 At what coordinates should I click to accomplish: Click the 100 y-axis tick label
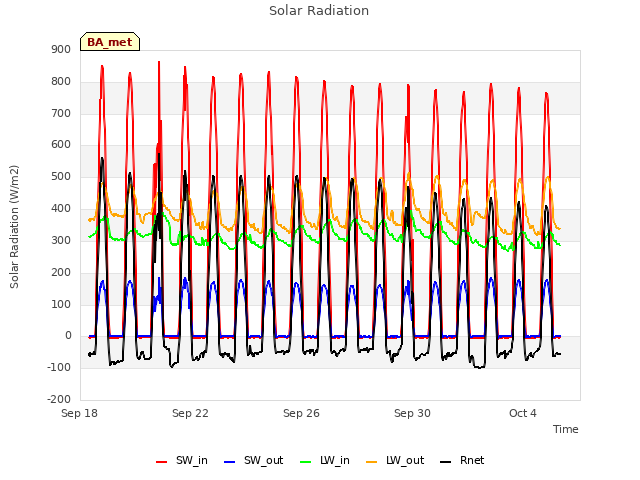coord(61,304)
